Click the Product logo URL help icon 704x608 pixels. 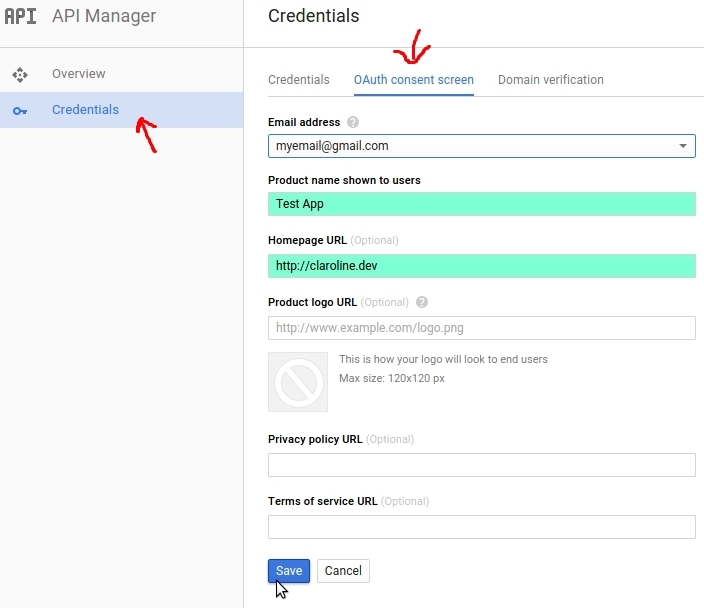coord(422,302)
